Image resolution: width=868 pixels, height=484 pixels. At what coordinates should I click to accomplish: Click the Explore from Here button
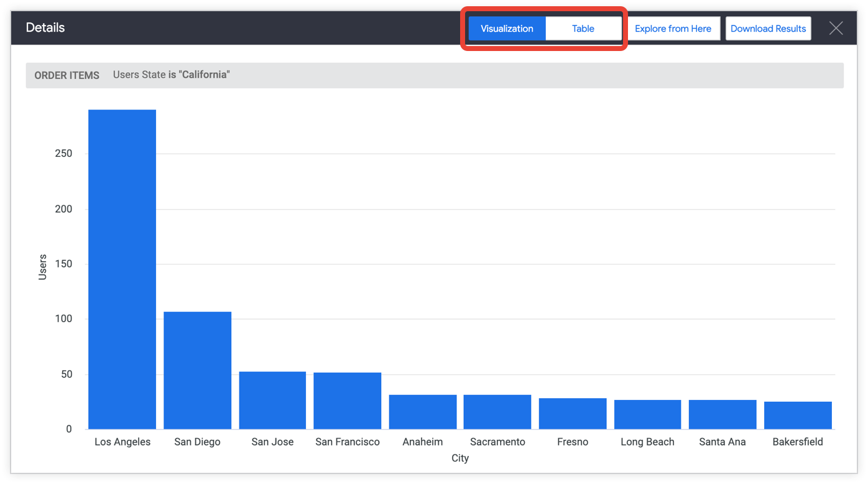(673, 29)
